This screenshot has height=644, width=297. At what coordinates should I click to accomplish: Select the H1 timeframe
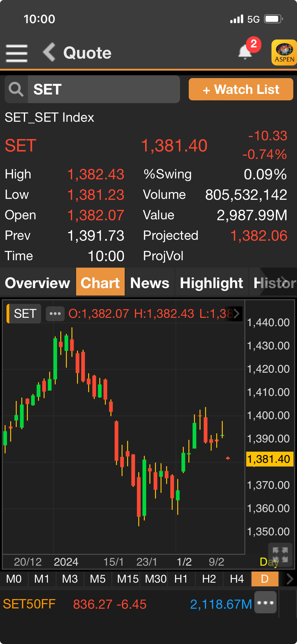[x=181, y=579]
